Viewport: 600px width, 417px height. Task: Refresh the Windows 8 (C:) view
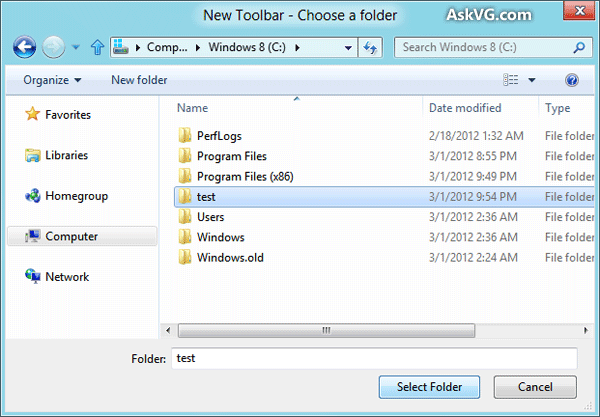(370, 48)
